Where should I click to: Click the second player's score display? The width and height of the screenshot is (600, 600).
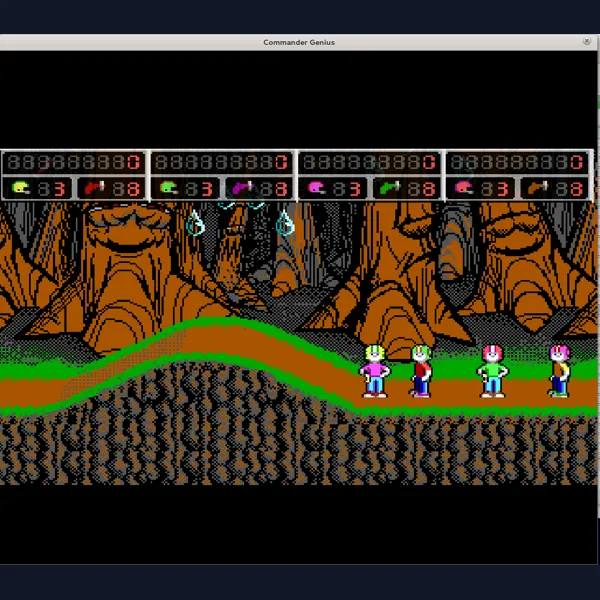coord(222,162)
